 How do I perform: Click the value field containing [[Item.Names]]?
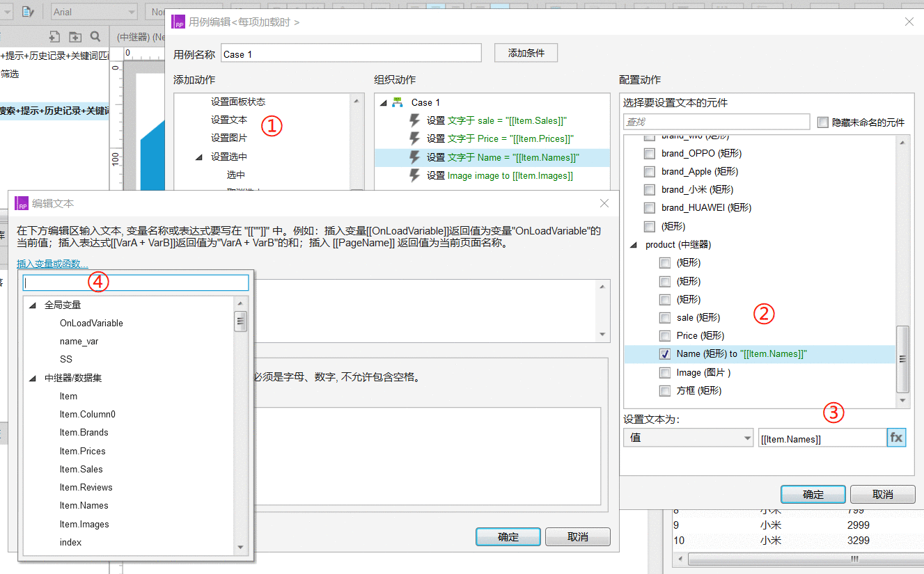822,438
